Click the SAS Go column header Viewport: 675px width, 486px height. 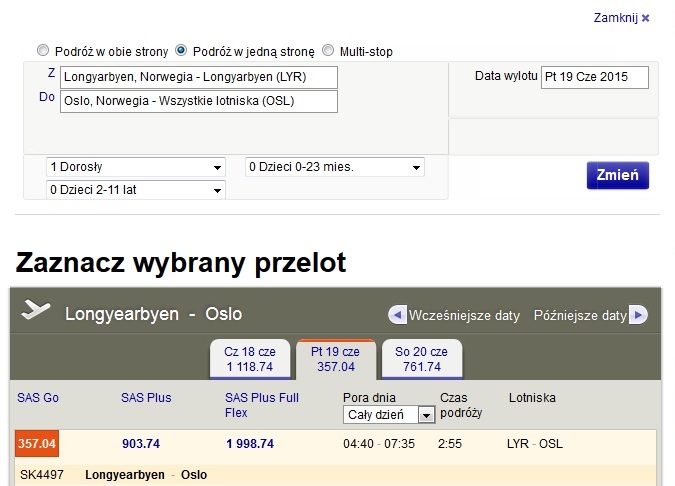(38, 398)
